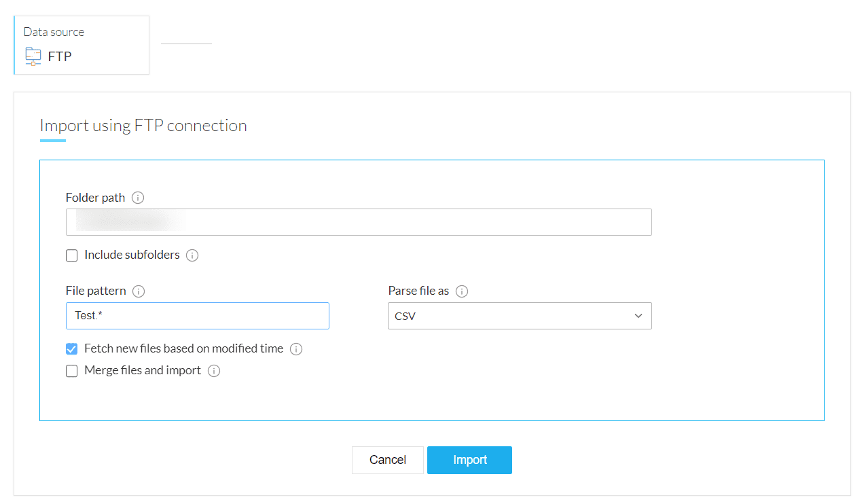Enable the Include subfolders checkbox
This screenshot has width=866, height=504.
point(71,255)
